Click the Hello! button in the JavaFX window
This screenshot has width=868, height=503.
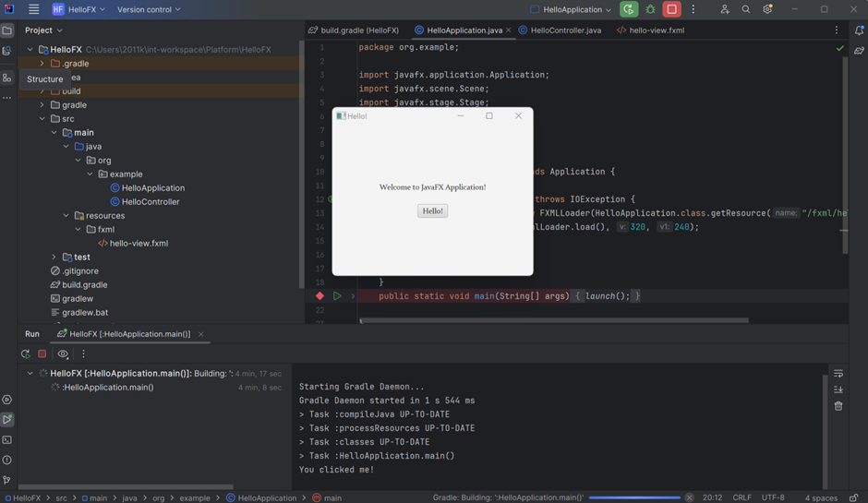[x=432, y=210]
